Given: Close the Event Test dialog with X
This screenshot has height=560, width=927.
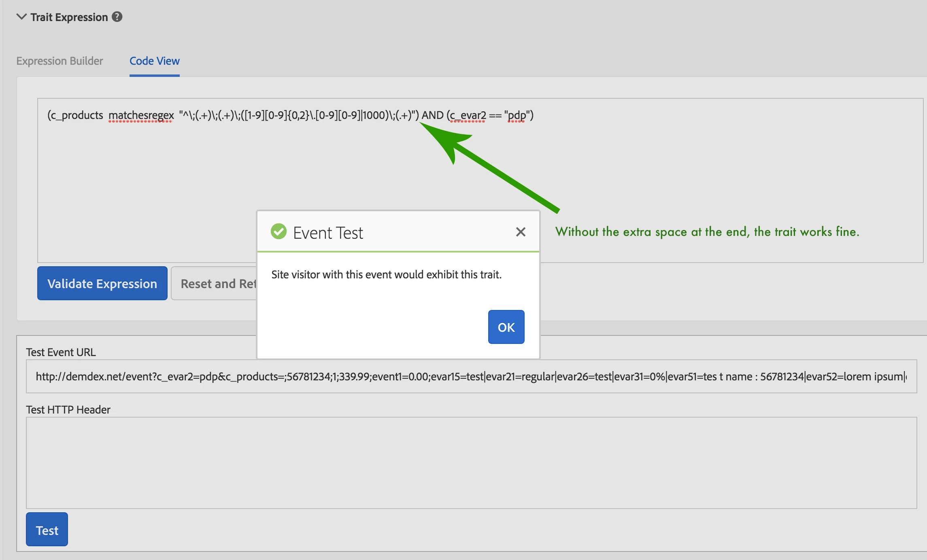Looking at the screenshot, I should 521,232.
